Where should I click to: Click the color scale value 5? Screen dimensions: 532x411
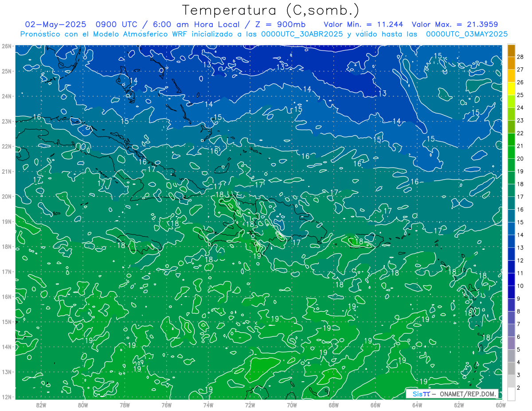coord(519,349)
